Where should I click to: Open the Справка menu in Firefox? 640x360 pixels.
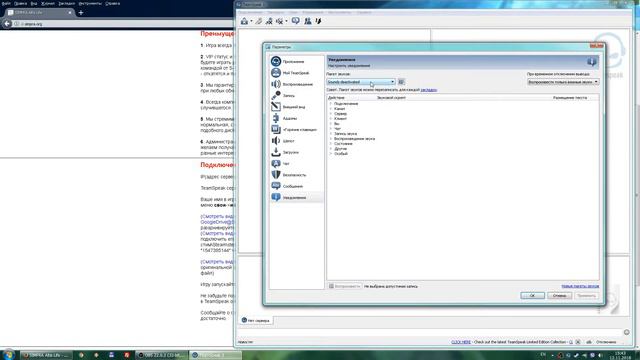pos(113,3)
